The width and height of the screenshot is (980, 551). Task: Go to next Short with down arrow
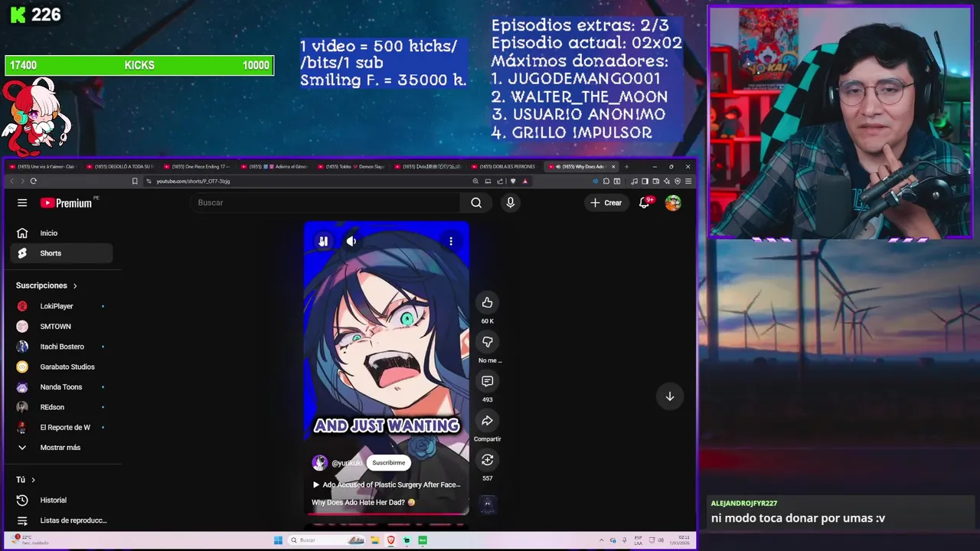670,396
